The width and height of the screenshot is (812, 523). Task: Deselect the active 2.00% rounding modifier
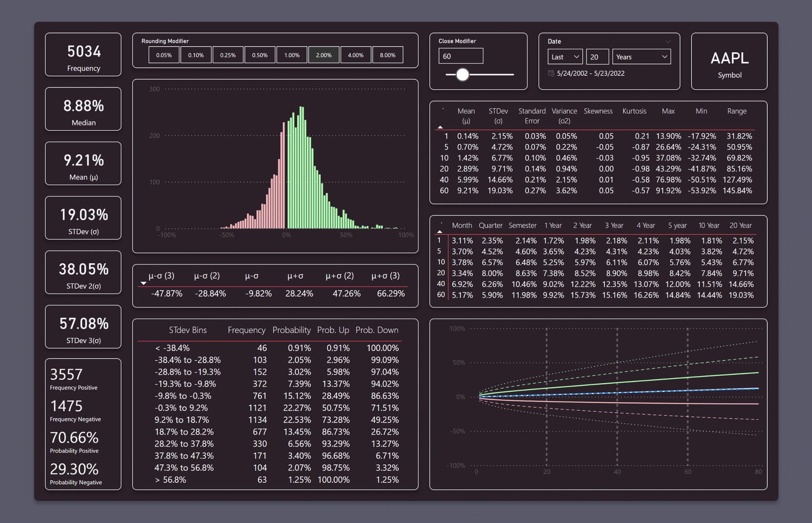click(x=323, y=55)
